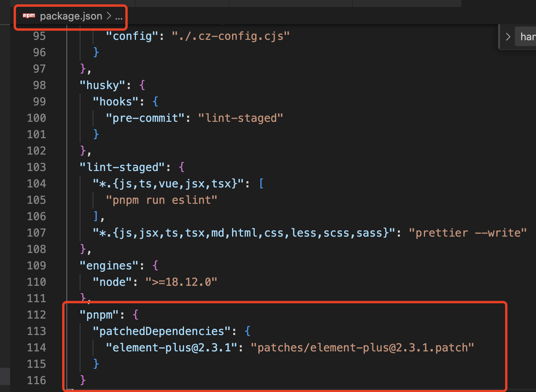This screenshot has width=536, height=392.
Task: Click line number 98 in gutter
Action: click(39, 85)
